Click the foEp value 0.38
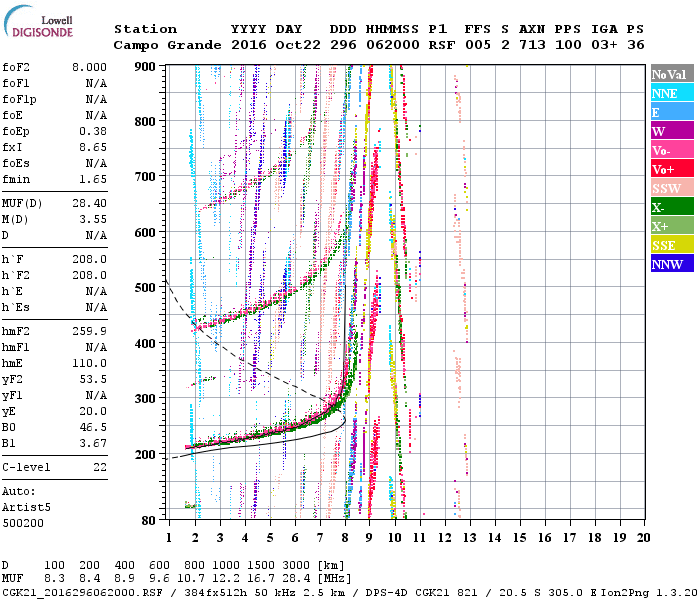 [x=93, y=131]
